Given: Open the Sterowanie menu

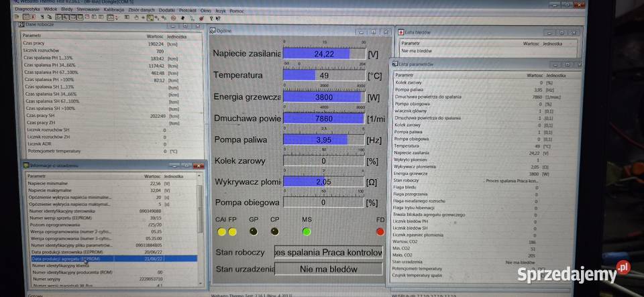Looking at the screenshot, I should pos(89,9).
